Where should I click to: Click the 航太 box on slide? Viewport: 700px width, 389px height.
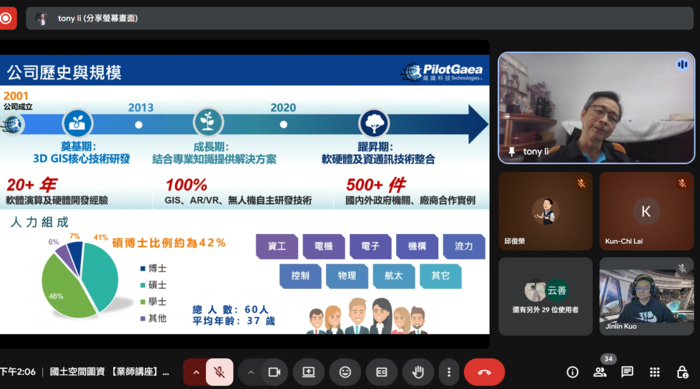click(394, 276)
